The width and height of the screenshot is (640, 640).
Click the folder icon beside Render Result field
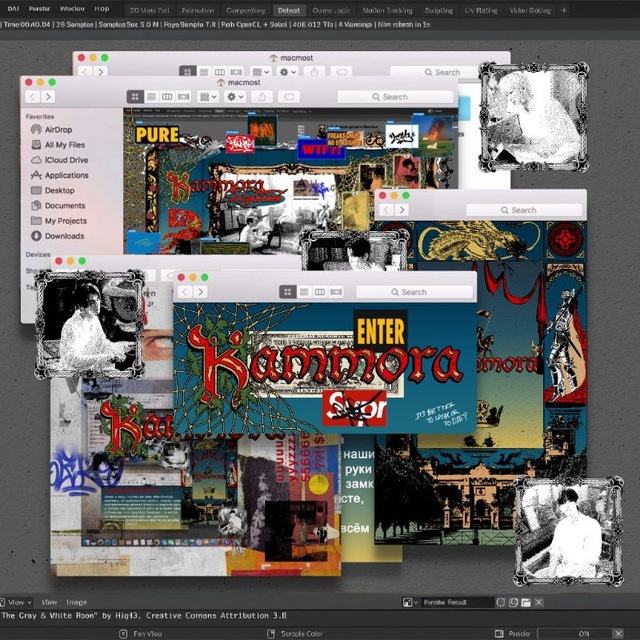526,602
